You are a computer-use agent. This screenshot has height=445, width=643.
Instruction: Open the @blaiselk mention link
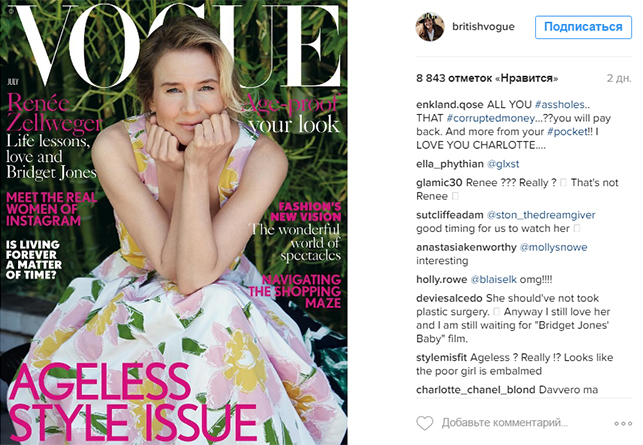(493, 280)
